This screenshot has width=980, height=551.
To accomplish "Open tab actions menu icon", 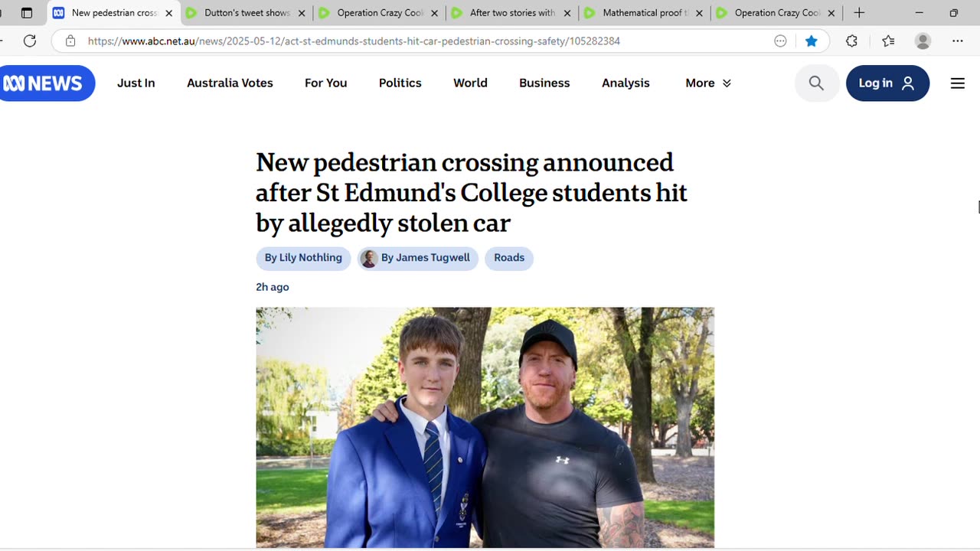I will point(27,13).
